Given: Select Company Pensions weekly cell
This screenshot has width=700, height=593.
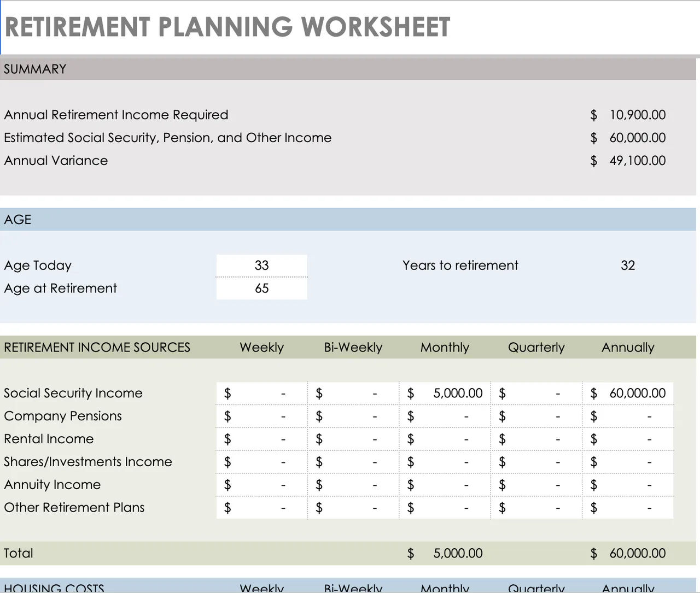Looking at the screenshot, I should [262, 416].
